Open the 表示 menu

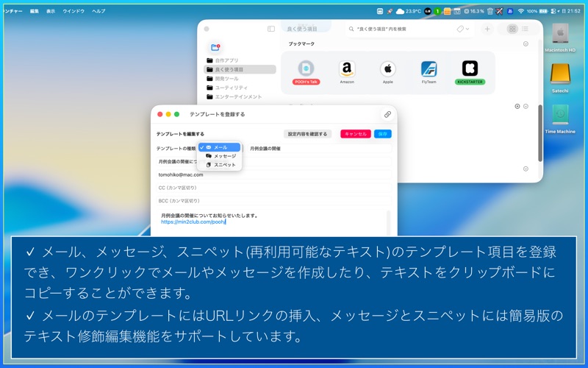[x=51, y=11]
